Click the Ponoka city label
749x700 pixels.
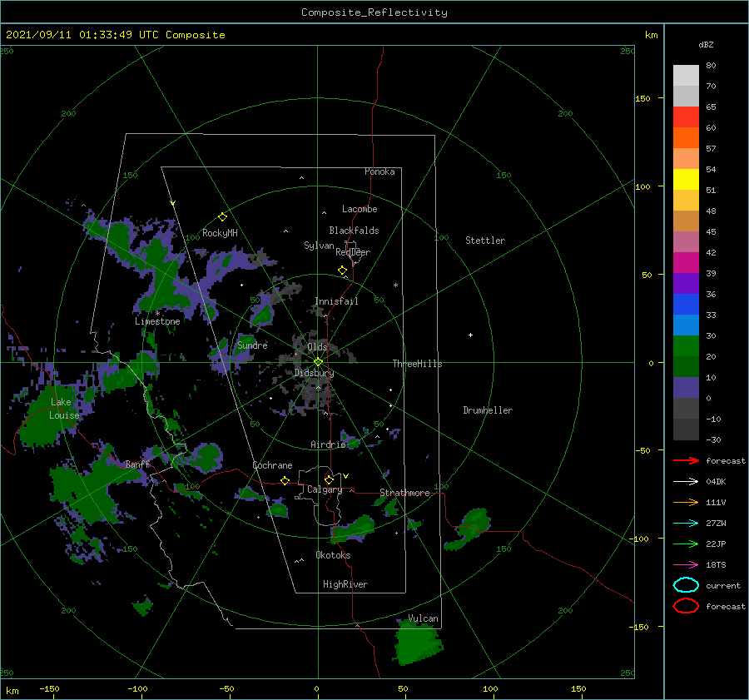(x=379, y=171)
